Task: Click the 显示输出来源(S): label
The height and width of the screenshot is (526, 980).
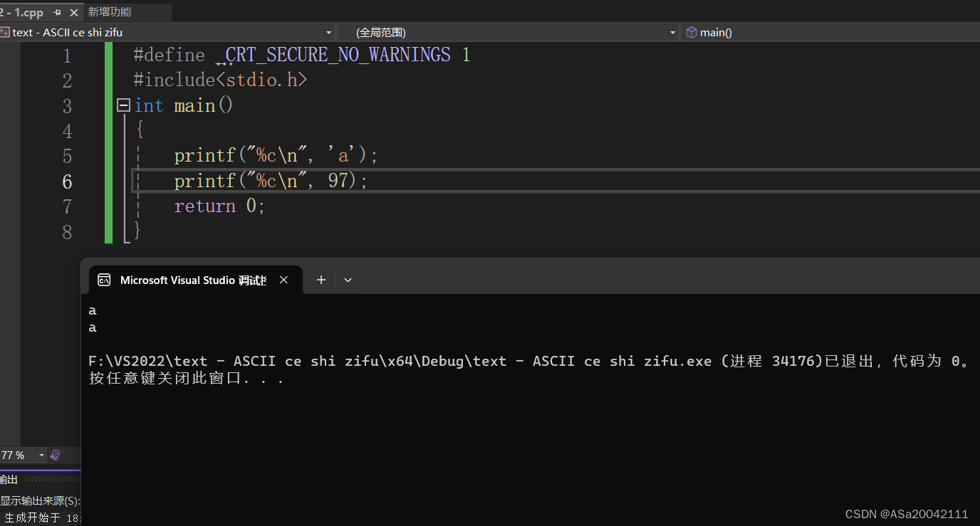Action: [x=40, y=501]
